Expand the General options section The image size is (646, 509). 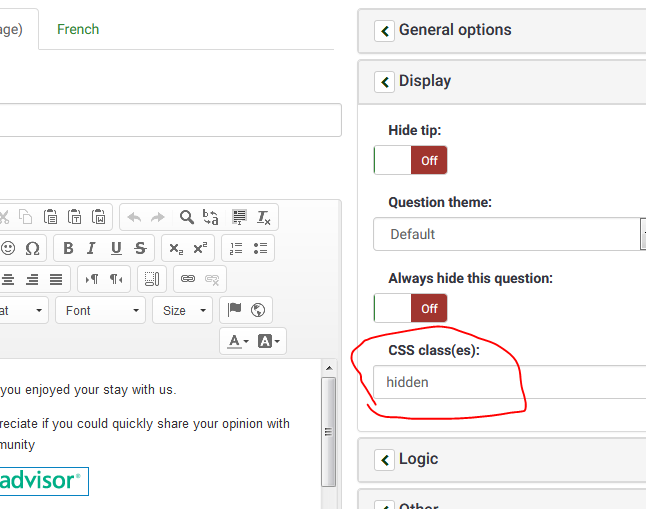pyautogui.click(x=384, y=31)
